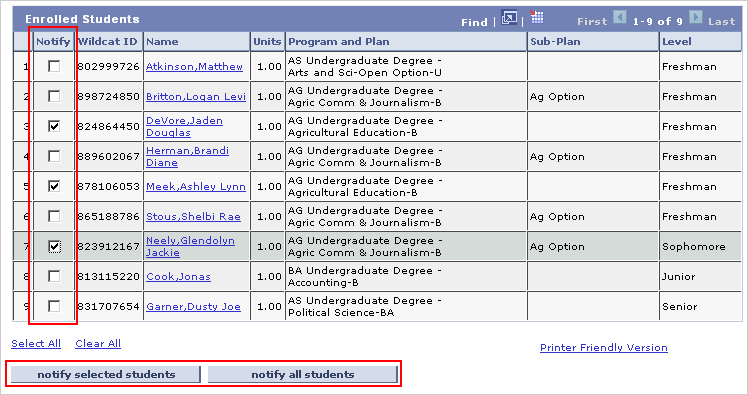The image size is (748, 395).
Task: Open Herman,Brandi Diane student link
Action: click(x=187, y=156)
